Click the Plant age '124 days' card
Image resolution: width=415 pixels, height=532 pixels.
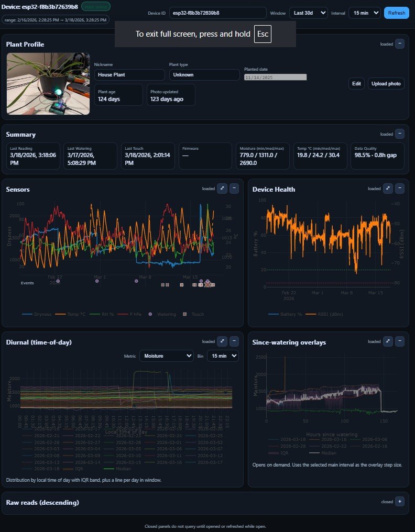point(118,95)
